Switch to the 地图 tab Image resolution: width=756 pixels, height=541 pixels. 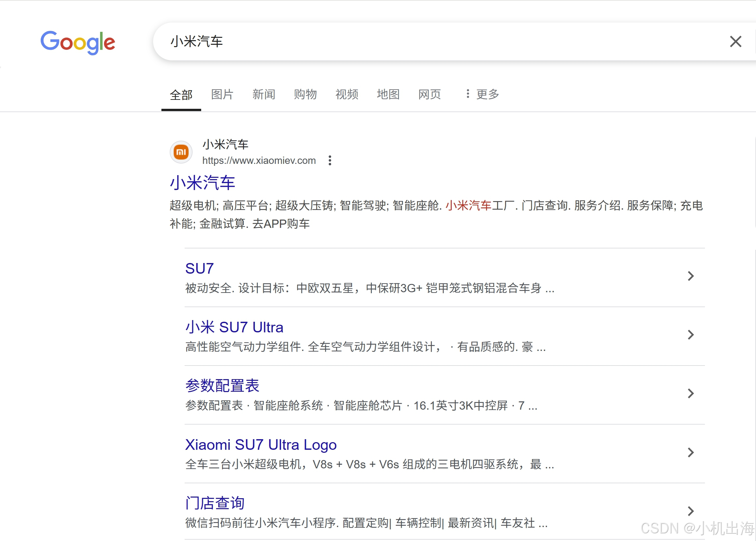point(388,95)
